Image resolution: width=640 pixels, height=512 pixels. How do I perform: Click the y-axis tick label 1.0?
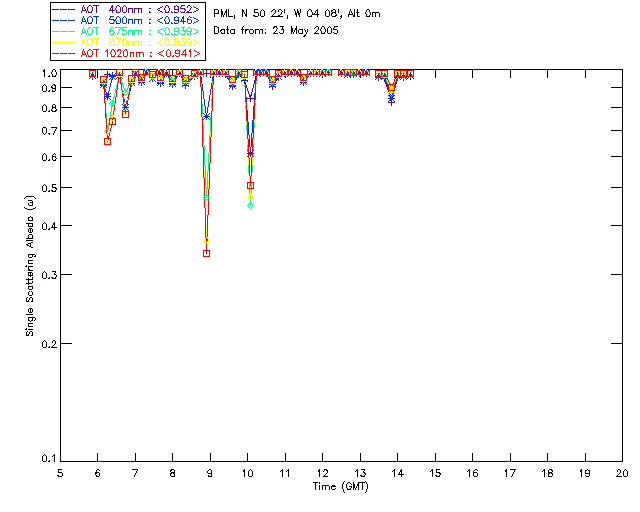[49, 73]
